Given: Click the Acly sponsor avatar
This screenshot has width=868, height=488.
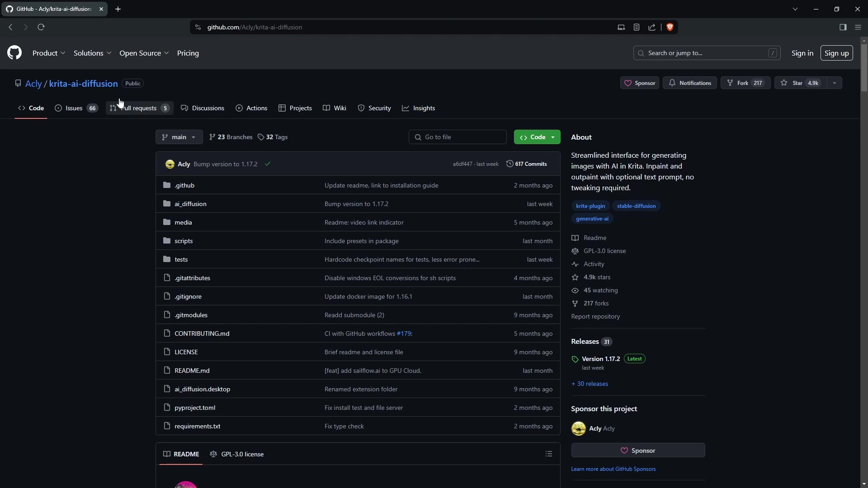Looking at the screenshot, I should (x=579, y=428).
